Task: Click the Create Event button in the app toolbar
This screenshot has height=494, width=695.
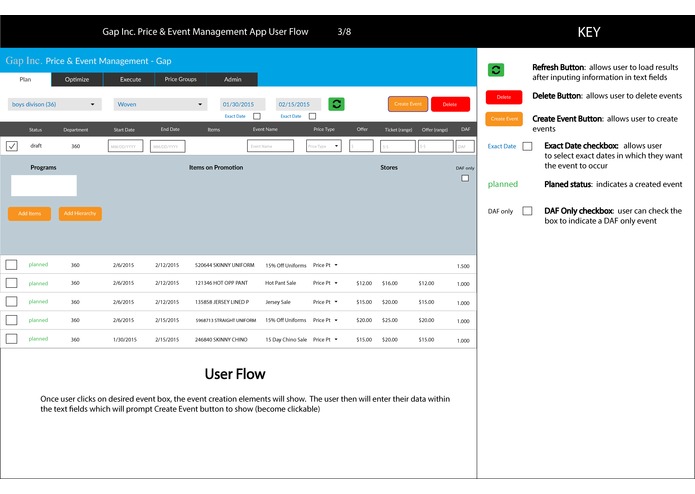Action: (x=408, y=104)
